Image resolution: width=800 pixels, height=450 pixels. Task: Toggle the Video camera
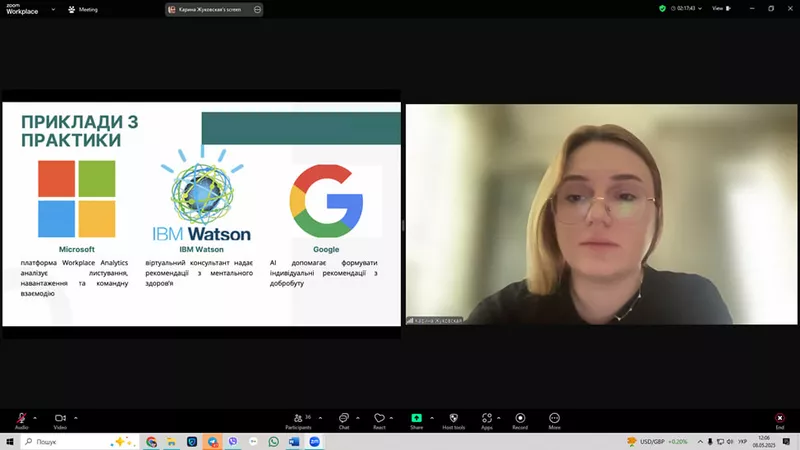point(60,418)
